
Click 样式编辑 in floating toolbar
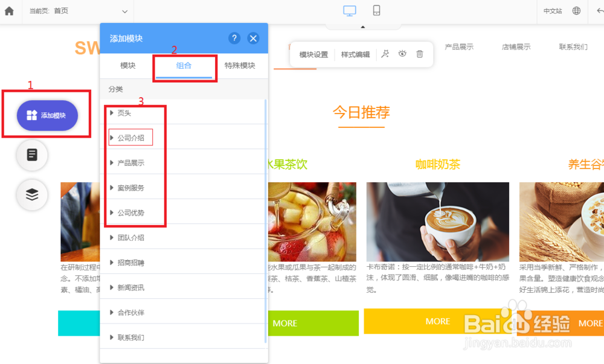355,55
